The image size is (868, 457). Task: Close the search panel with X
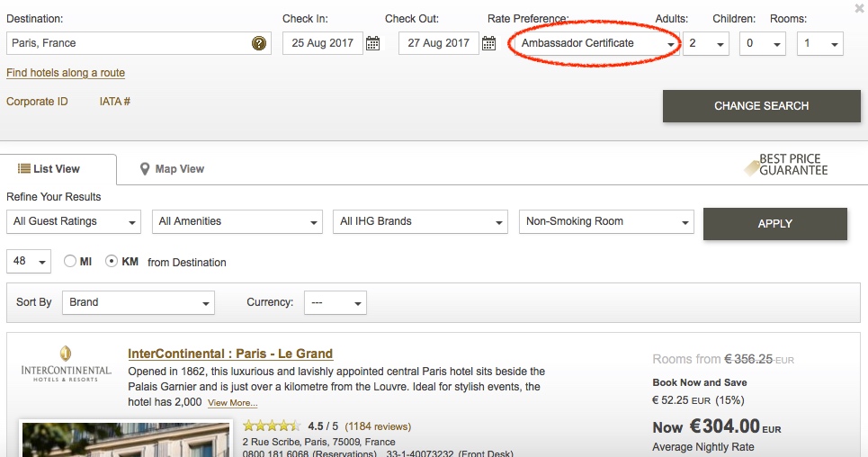pos(859,9)
